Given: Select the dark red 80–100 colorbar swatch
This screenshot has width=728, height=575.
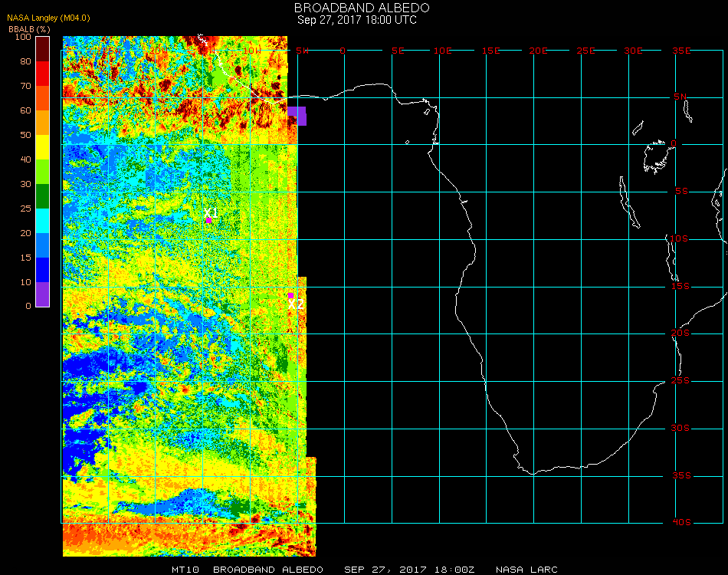Looking at the screenshot, I should pos(43,49).
